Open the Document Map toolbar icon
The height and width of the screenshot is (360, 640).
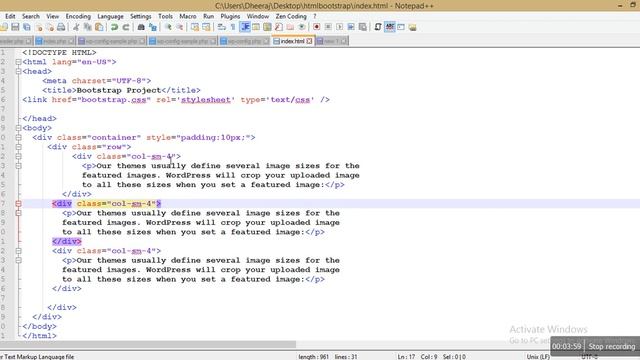coord(267,27)
